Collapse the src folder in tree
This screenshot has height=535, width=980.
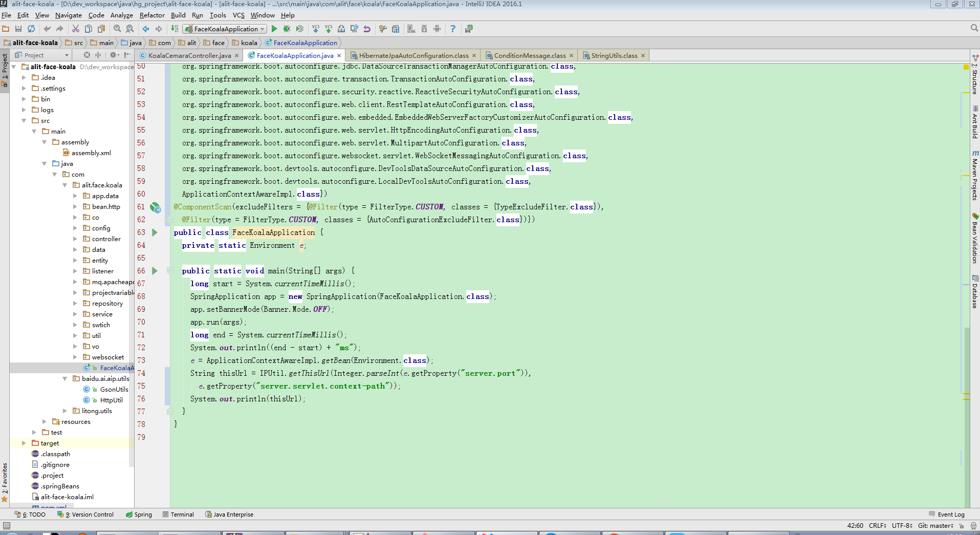(x=24, y=121)
